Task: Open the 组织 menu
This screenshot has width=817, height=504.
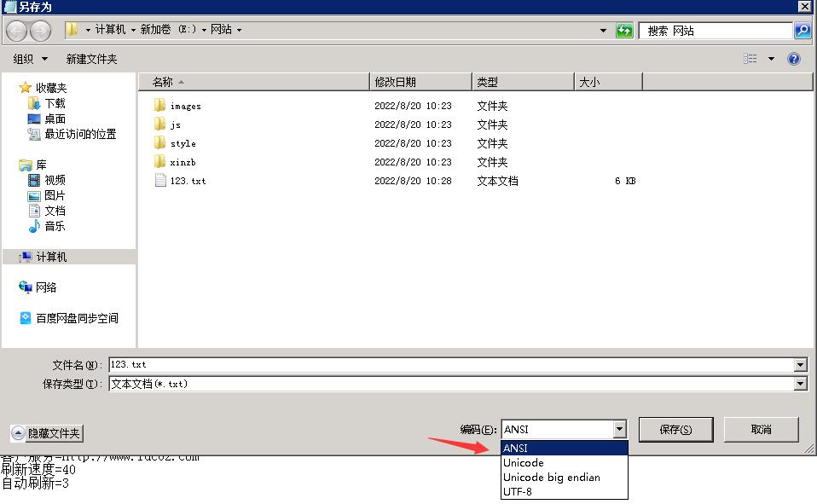Action: (30, 59)
